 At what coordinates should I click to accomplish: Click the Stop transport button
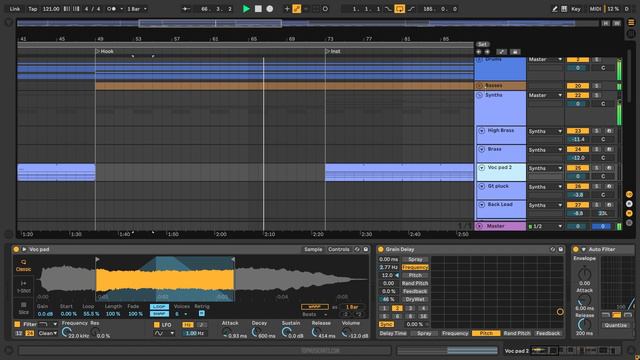point(258,9)
